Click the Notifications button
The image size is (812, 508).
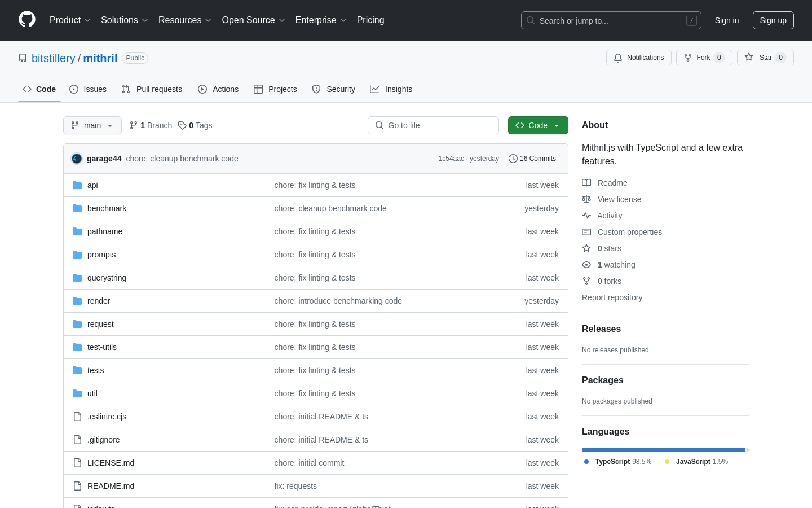639,58
